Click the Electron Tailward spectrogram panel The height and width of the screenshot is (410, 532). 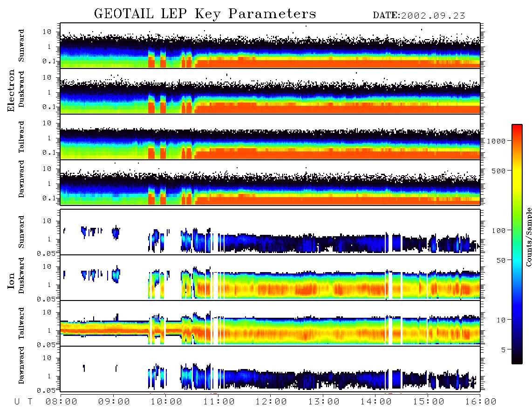coord(270,137)
